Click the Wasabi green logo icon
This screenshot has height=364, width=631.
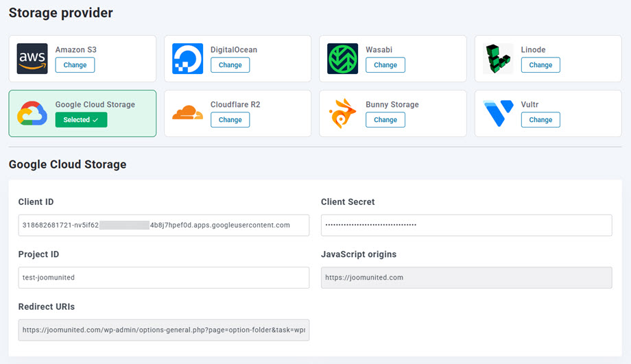pos(342,59)
